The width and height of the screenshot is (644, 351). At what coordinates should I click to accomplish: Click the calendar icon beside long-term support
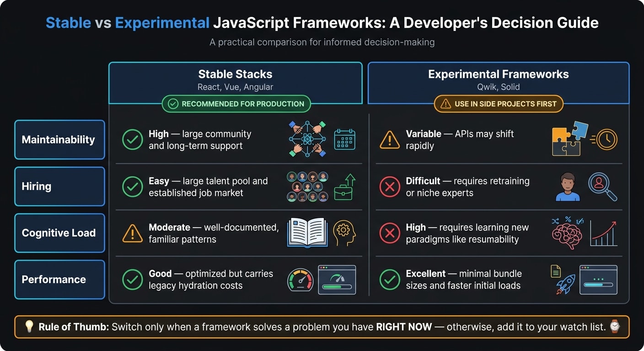[345, 139]
